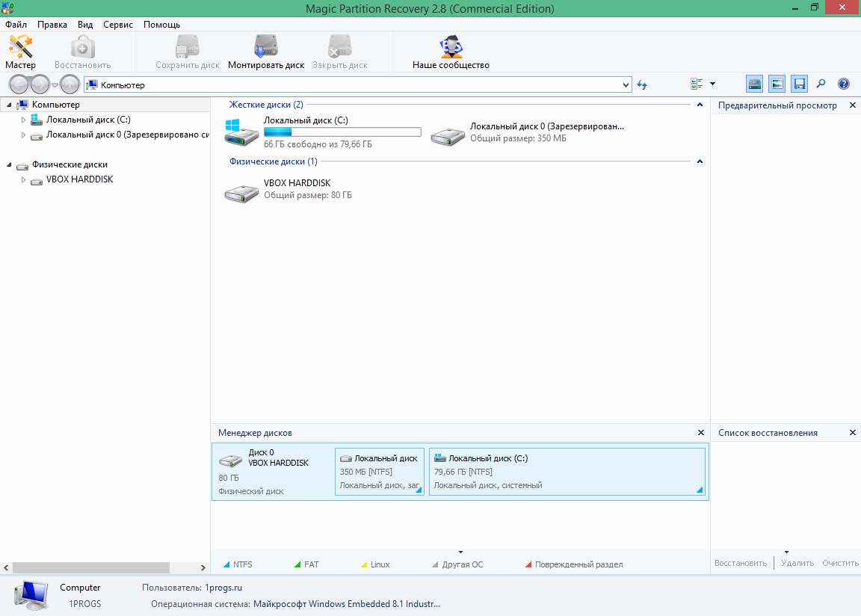Open Наше сообщество link icon
Screen dimensions: 861x616
click(x=451, y=52)
